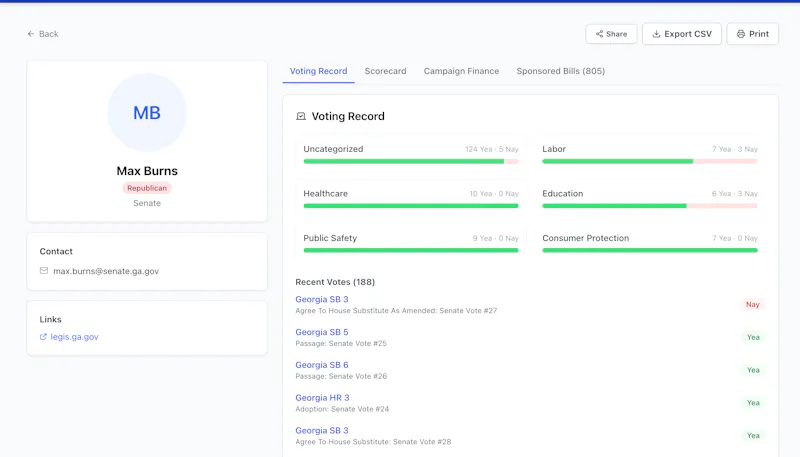Open the Share dialog
The image size is (800, 457).
point(611,34)
